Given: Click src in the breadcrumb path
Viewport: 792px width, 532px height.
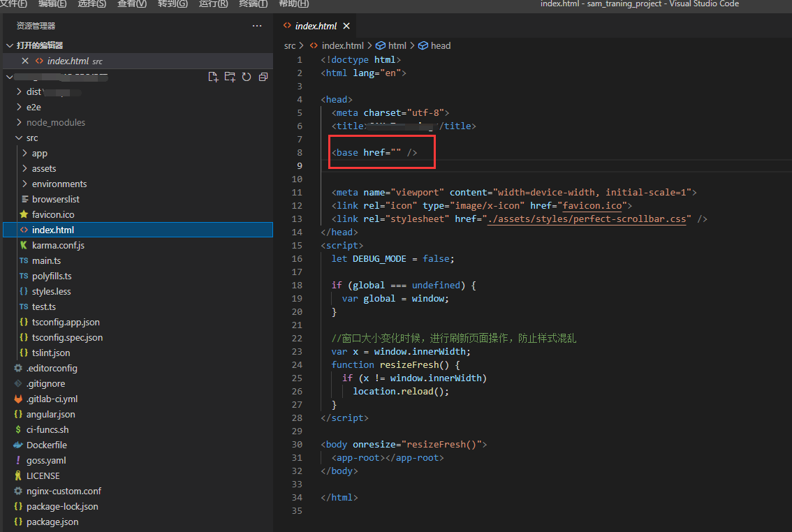Looking at the screenshot, I should pyautogui.click(x=290, y=45).
